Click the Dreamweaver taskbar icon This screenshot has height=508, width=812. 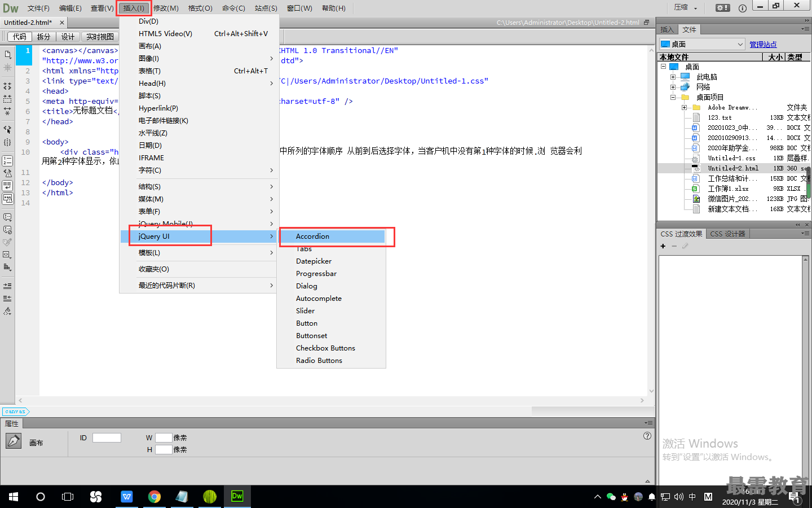237,496
